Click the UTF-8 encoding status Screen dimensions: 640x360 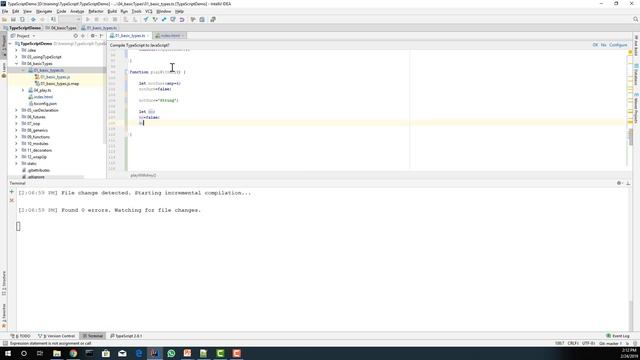click(x=588, y=344)
